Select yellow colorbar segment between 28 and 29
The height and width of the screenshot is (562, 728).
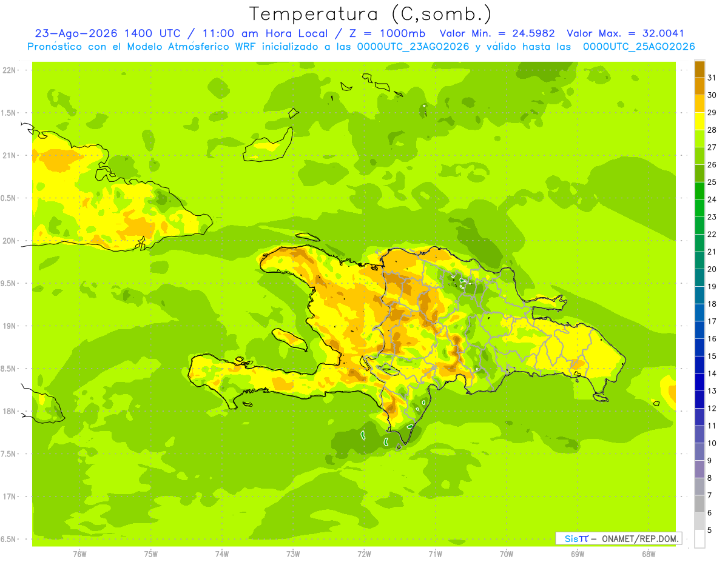tap(699, 121)
